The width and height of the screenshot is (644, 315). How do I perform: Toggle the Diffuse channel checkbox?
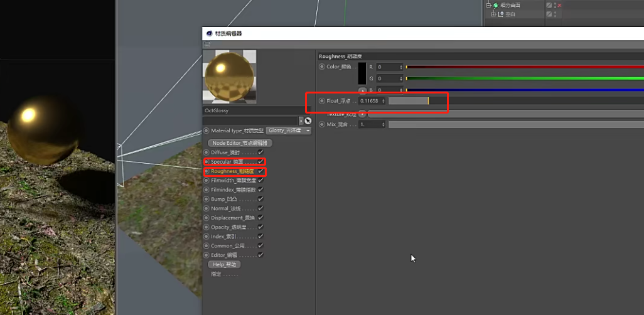pos(260,152)
